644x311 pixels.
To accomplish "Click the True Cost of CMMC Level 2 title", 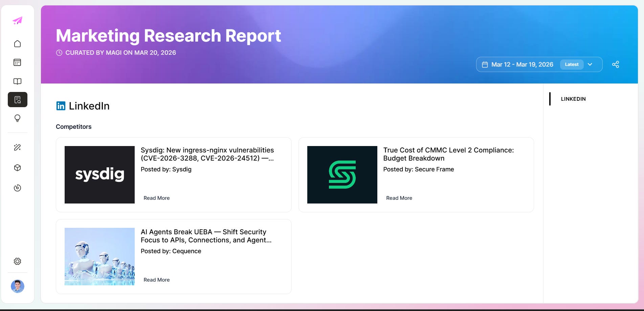I will pos(448,154).
